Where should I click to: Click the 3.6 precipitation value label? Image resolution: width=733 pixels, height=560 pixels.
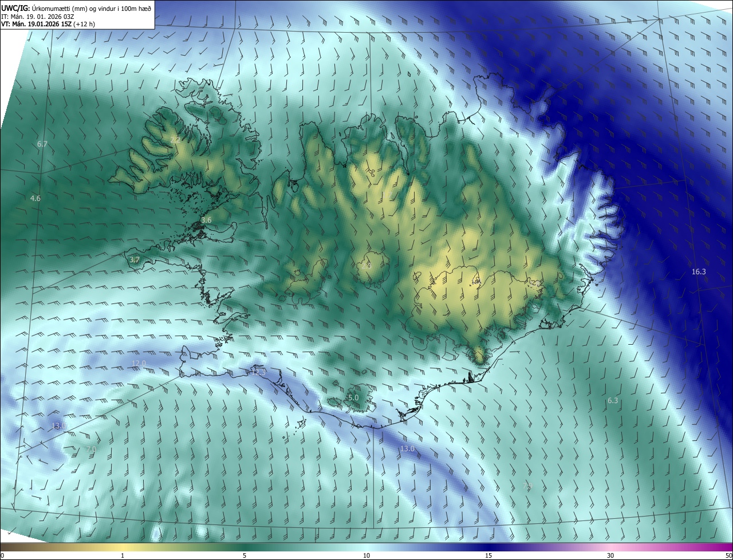tap(206, 220)
